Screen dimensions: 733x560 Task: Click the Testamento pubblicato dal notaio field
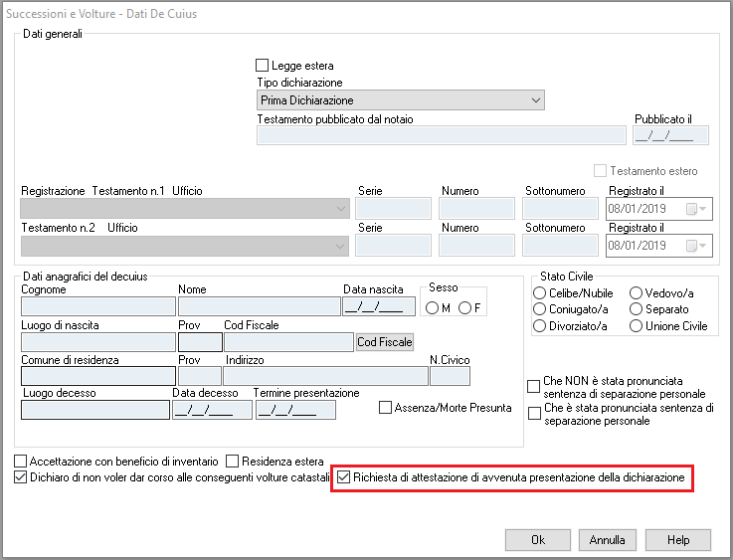point(443,135)
